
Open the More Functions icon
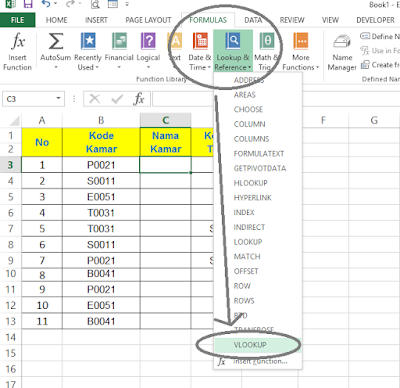pyautogui.click(x=301, y=41)
